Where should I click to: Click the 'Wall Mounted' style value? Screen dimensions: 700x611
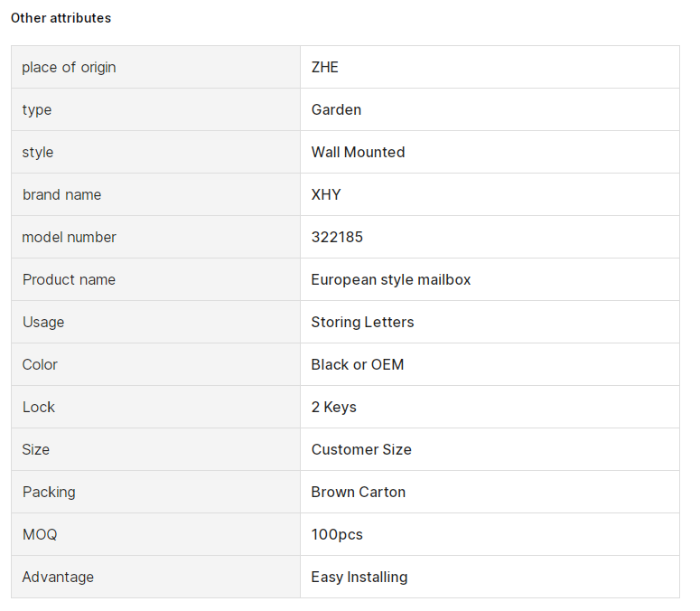[x=358, y=152]
